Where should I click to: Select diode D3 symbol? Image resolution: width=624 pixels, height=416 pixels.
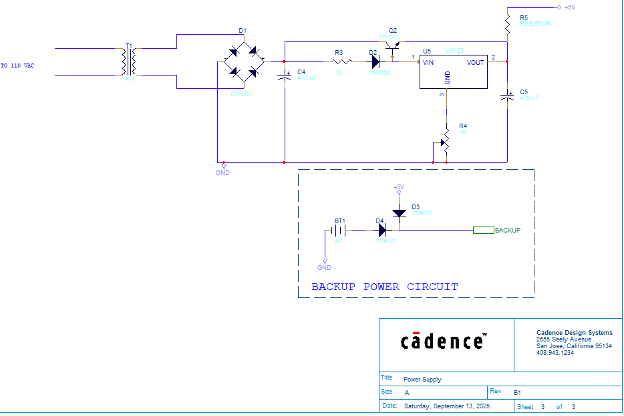click(x=399, y=213)
